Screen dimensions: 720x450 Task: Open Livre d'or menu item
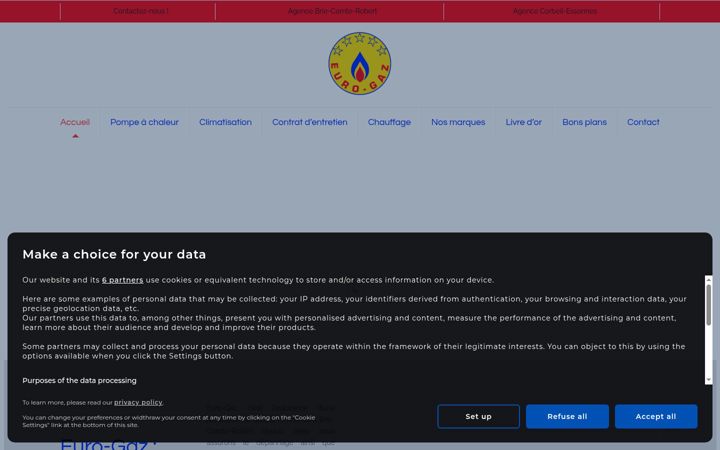click(x=523, y=122)
